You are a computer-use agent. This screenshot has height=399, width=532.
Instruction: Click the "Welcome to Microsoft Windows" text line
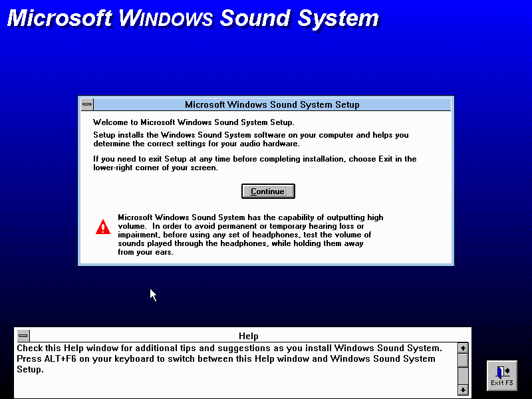tap(193, 122)
